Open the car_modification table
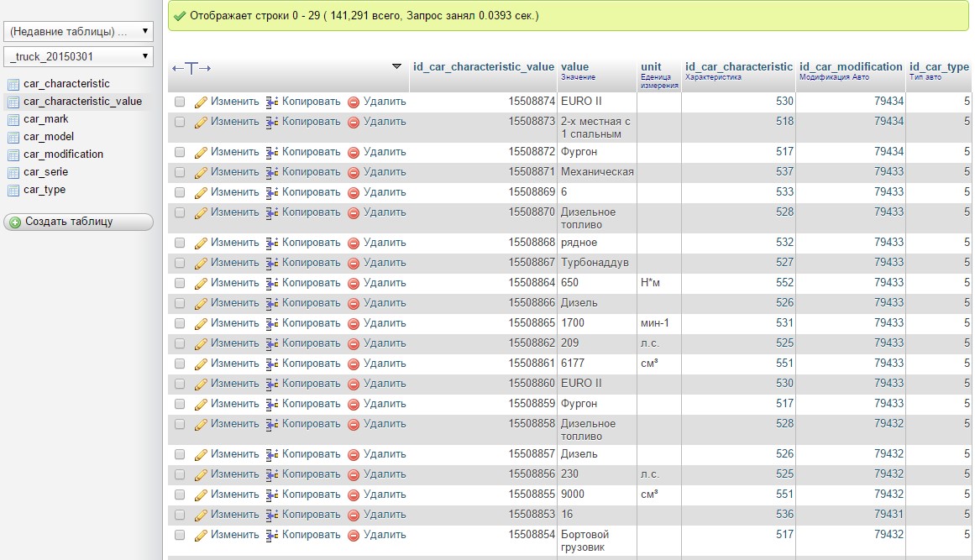The width and height of the screenshot is (975, 560). click(64, 154)
